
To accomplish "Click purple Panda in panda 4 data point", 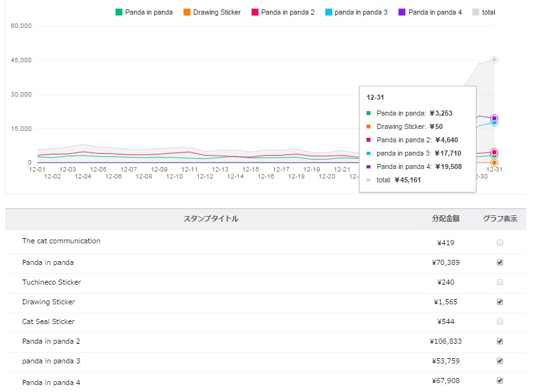I will coord(494,118).
